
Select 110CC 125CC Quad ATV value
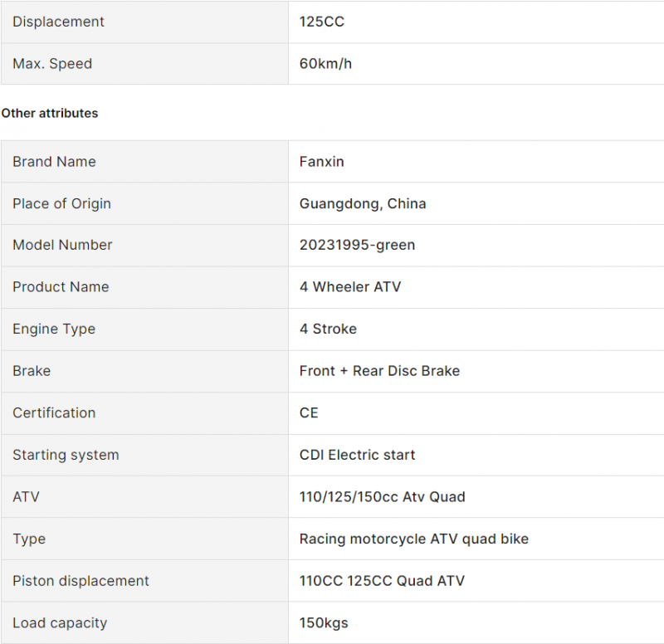point(382,581)
